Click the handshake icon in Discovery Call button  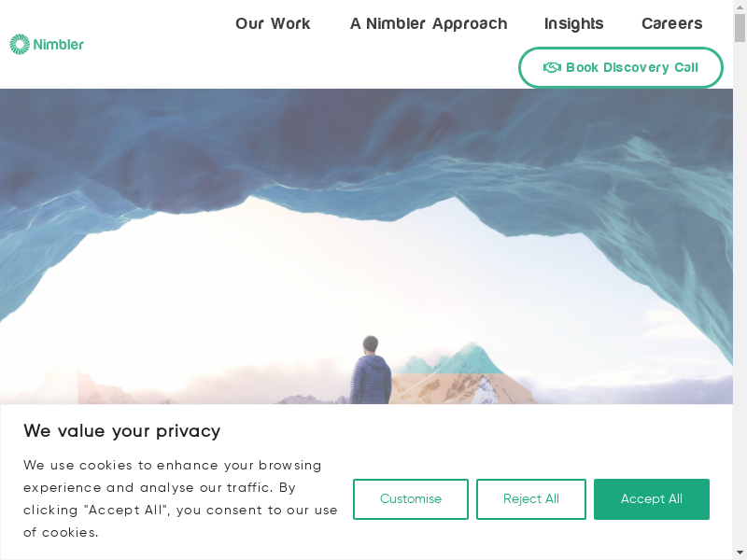pos(552,67)
